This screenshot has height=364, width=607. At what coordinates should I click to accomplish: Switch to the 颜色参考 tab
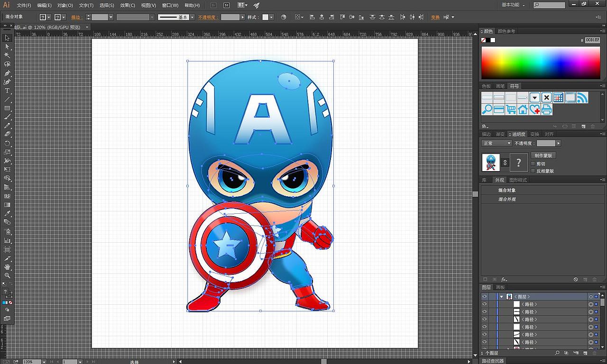point(506,31)
